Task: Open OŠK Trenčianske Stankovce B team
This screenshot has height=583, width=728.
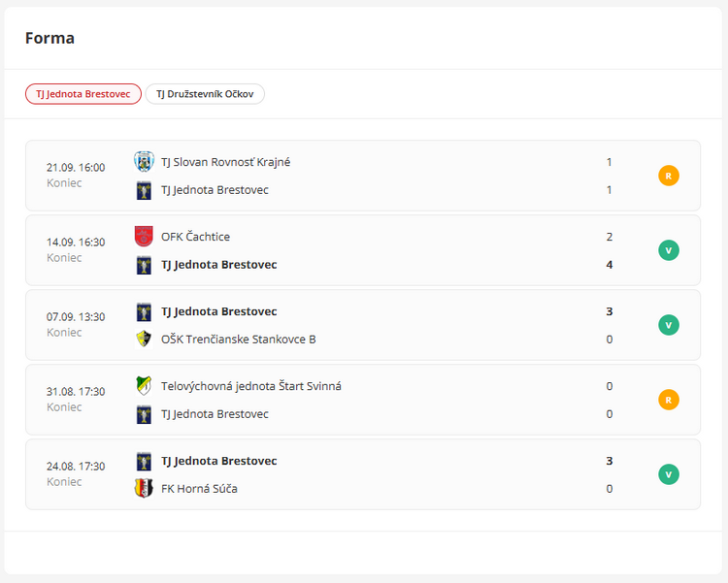Action: [238, 339]
